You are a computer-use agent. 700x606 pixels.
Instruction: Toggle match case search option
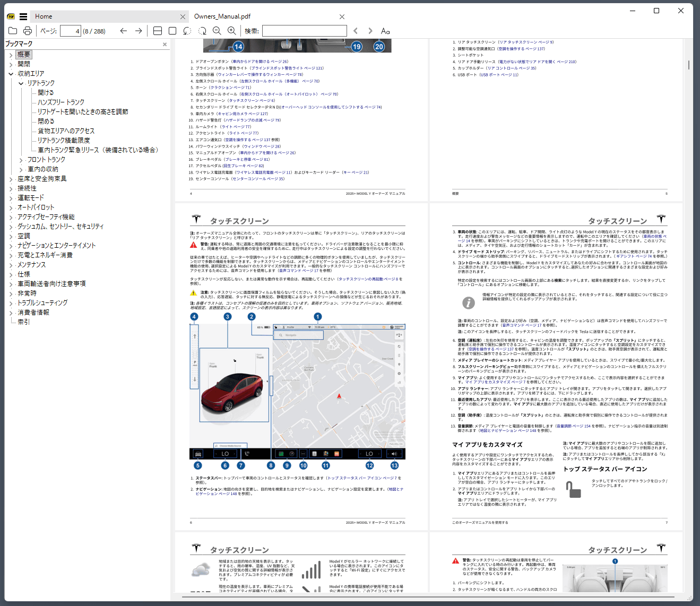(x=385, y=31)
